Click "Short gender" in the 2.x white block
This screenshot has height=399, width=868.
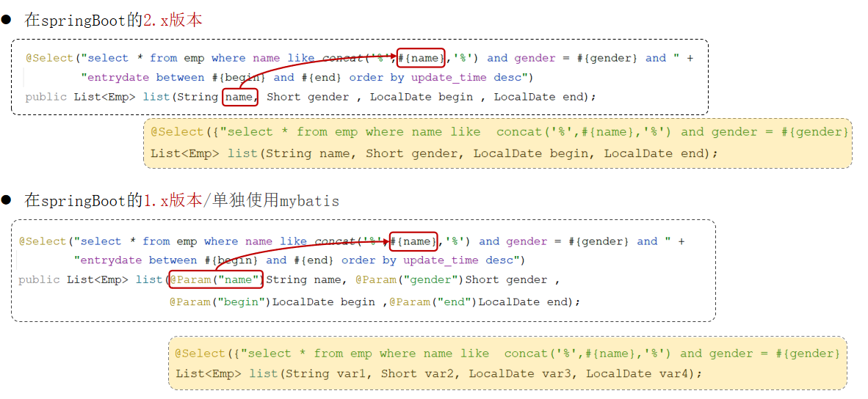point(308,97)
